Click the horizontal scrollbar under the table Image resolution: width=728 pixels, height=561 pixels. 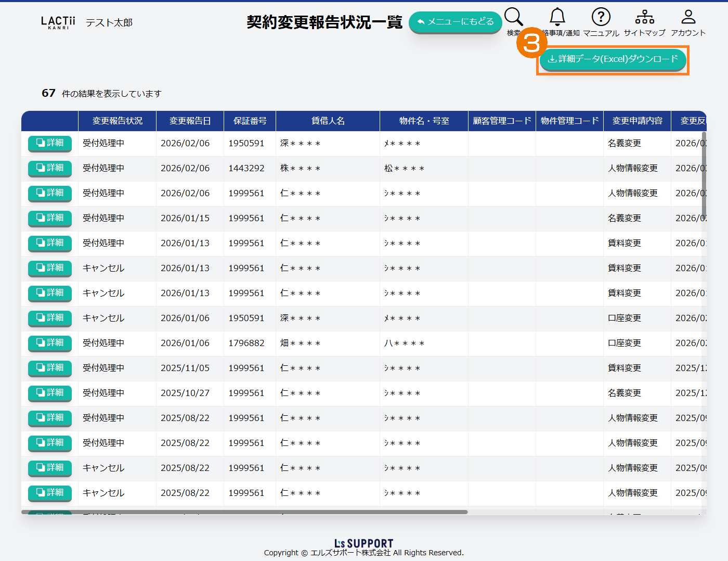pyautogui.click(x=244, y=512)
